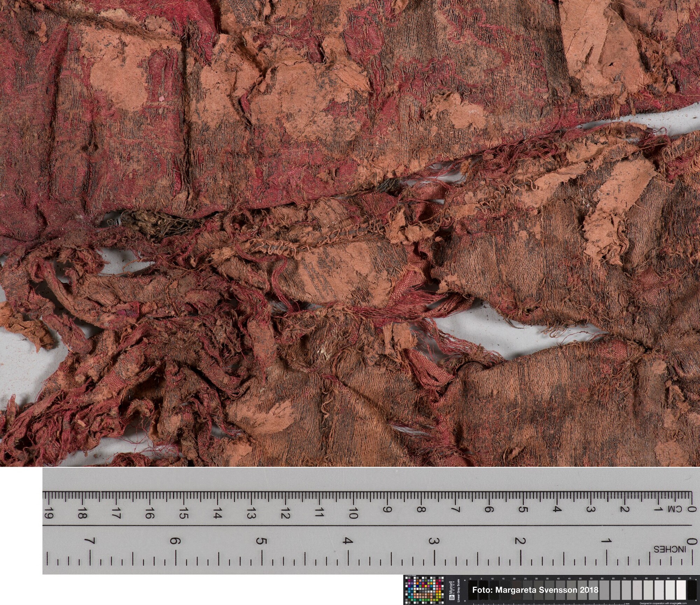Click the 15 cm number on ruler
This screenshot has width=700, height=605.
point(184,514)
